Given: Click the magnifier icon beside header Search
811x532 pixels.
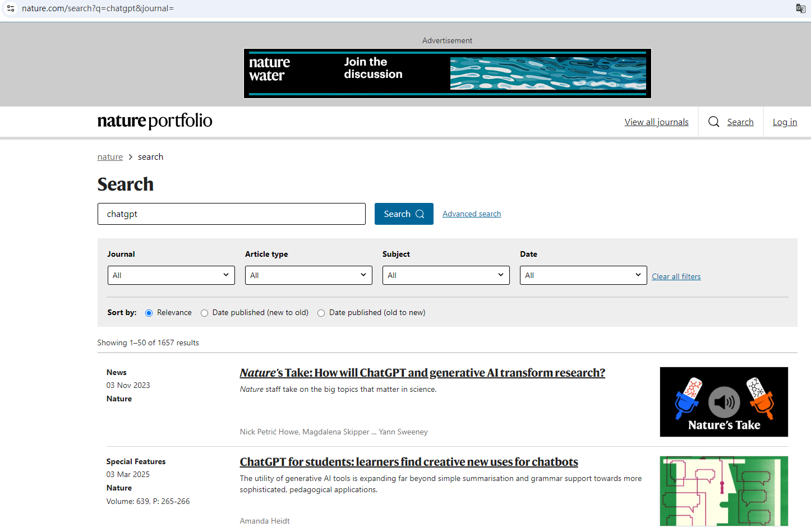Looking at the screenshot, I should (x=713, y=122).
